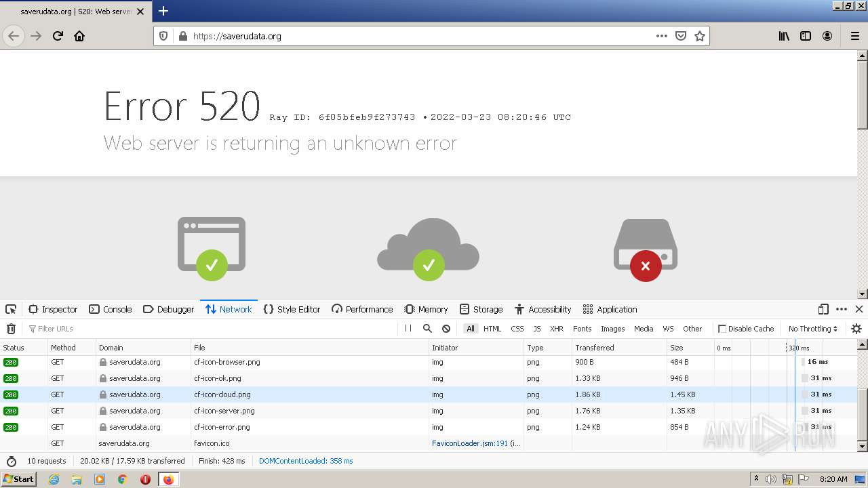The image size is (868, 488).
Task: Switch to the Storage tab
Action: coord(481,309)
